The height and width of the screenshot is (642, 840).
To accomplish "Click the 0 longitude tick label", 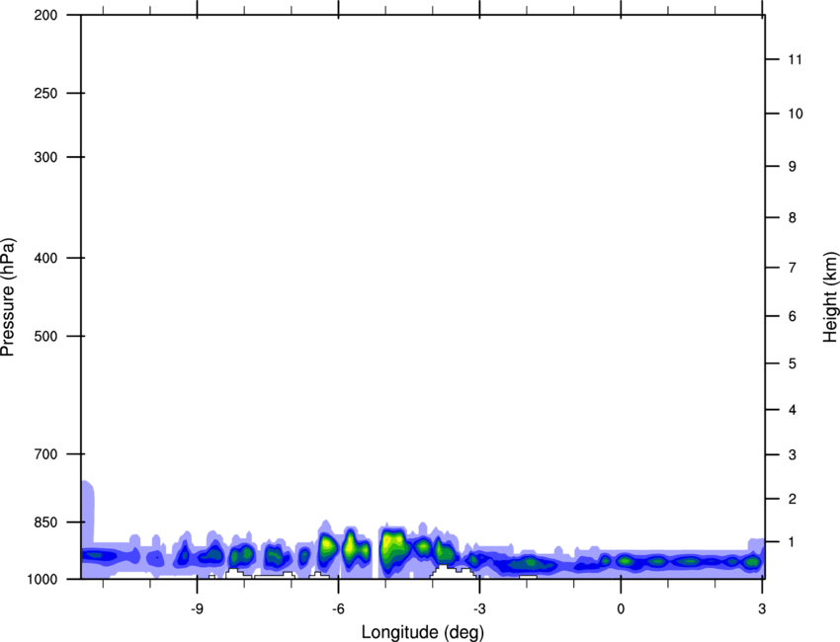I will coord(621,609).
